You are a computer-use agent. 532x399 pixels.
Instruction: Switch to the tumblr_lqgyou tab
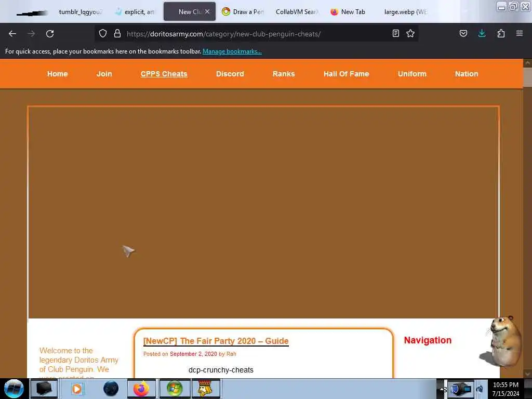(80, 12)
